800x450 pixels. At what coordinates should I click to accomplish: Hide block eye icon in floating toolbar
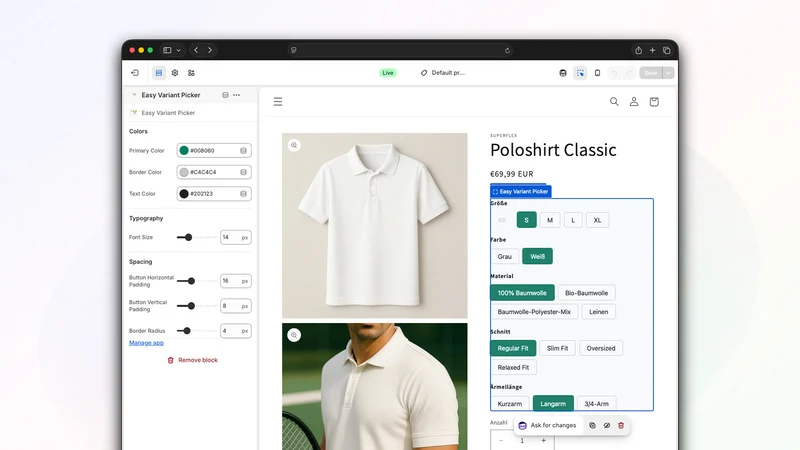pos(607,426)
